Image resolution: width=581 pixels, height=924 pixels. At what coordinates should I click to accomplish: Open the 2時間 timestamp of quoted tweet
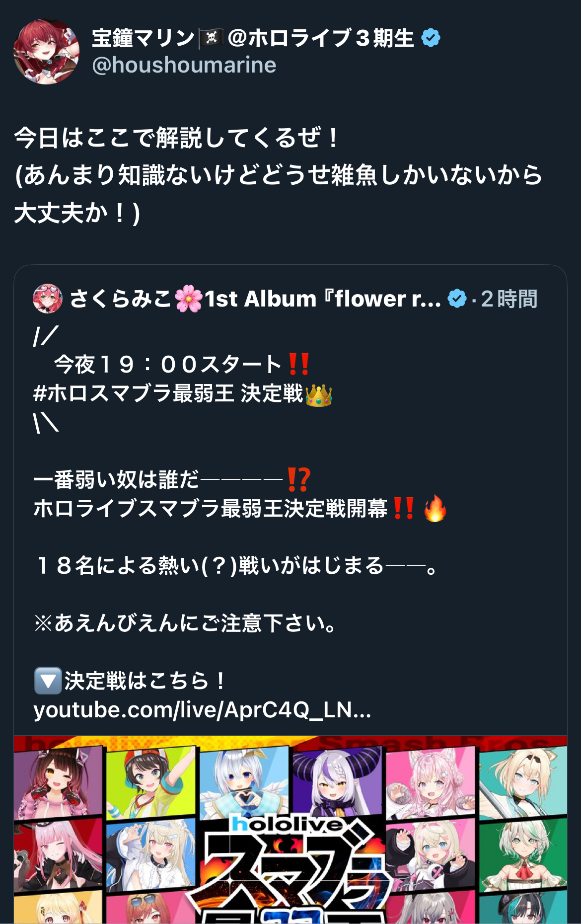pyautogui.click(x=509, y=299)
